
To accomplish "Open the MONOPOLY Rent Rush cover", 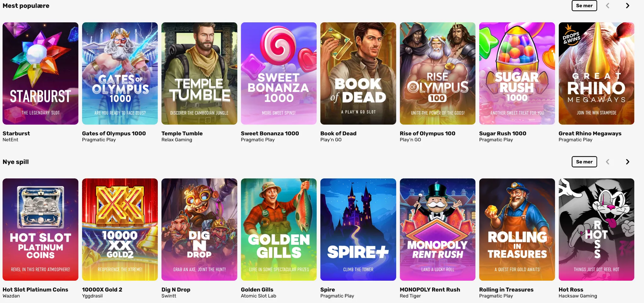I will (x=437, y=229).
